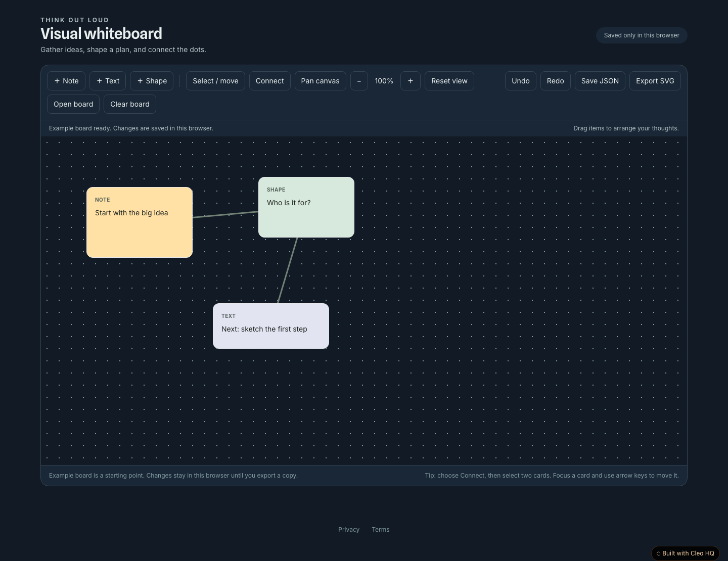Open the Privacy link
This screenshot has height=561, width=728.
coord(349,530)
